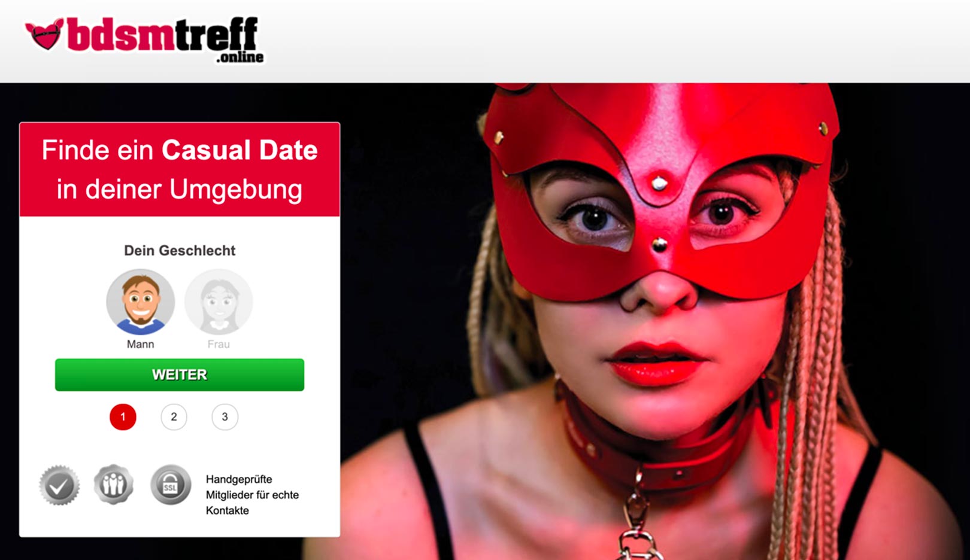This screenshot has width=970, height=560.
Task: Click the members group badge icon
Action: pos(114,484)
